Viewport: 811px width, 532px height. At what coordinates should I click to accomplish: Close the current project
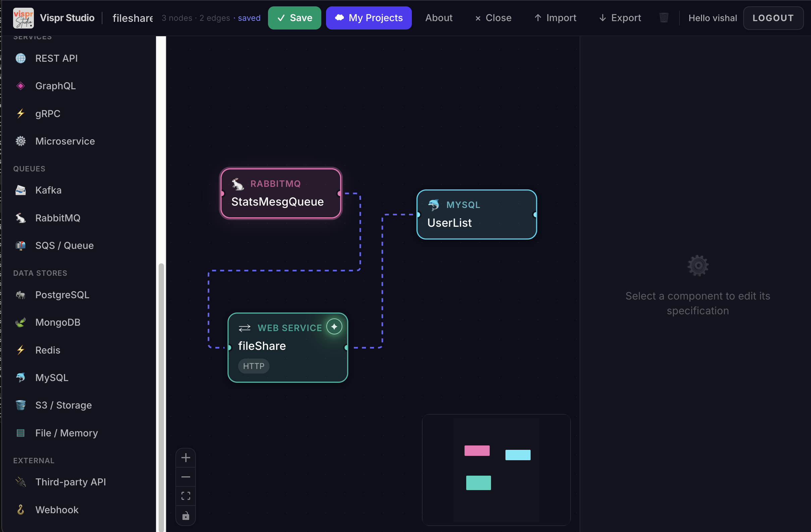[493, 18]
